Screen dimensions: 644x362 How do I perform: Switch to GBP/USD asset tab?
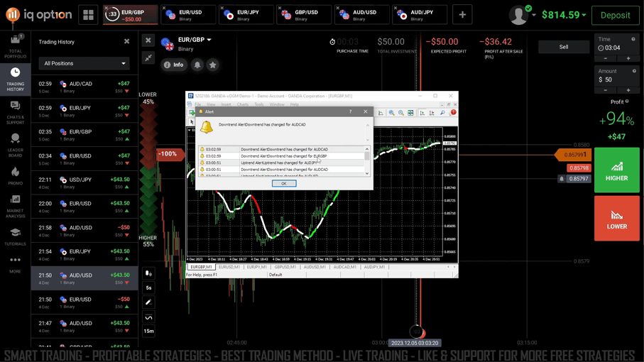coord(305,15)
